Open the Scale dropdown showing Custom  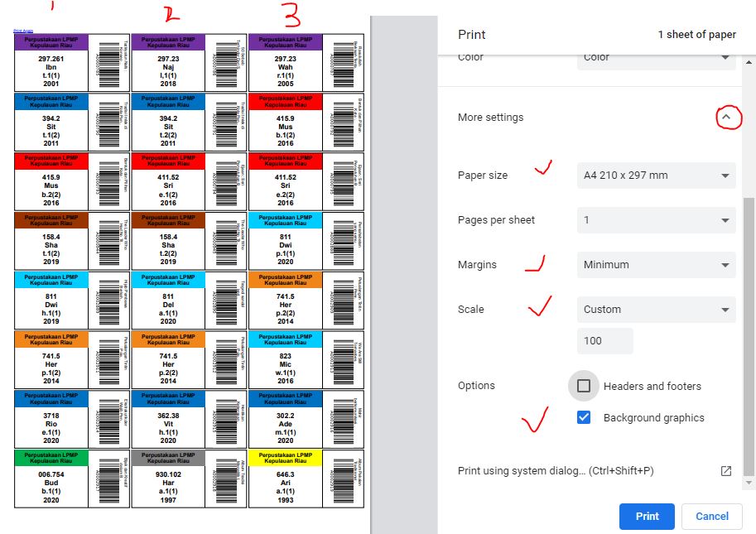point(656,308)
